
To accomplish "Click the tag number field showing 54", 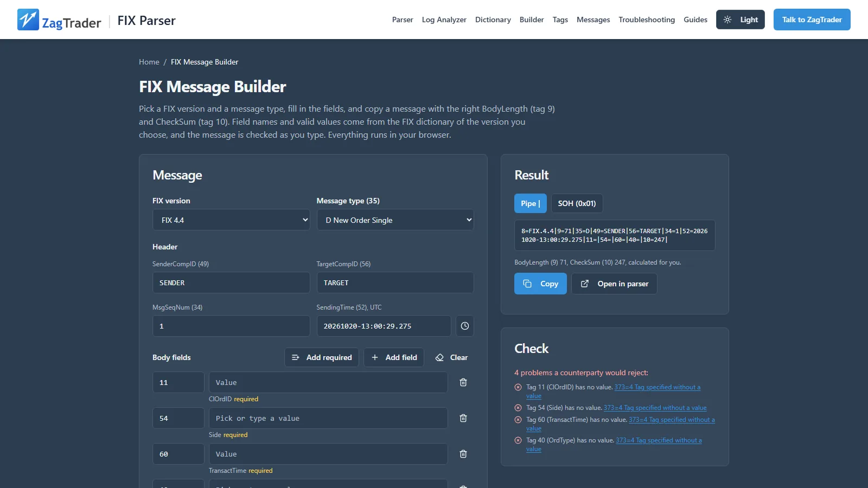I will (178, 418).
